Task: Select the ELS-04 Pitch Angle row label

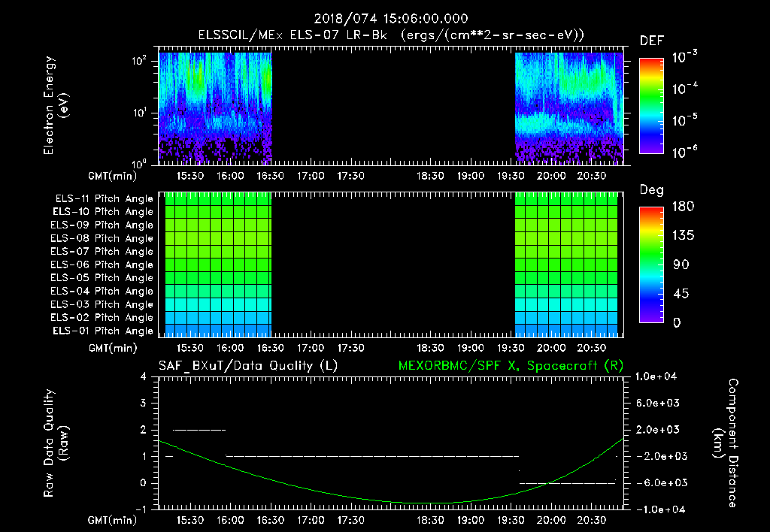Action: [102, 291]
